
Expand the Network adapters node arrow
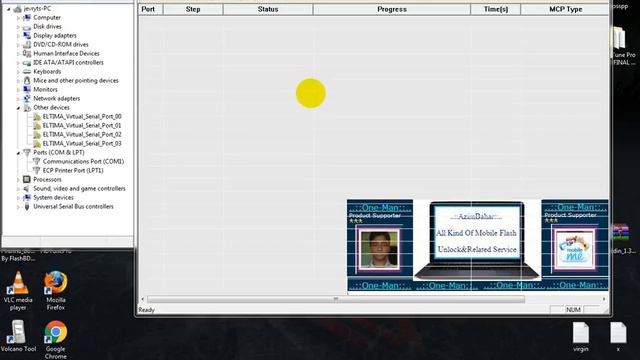pyautogui.click(x=18, y=98)
